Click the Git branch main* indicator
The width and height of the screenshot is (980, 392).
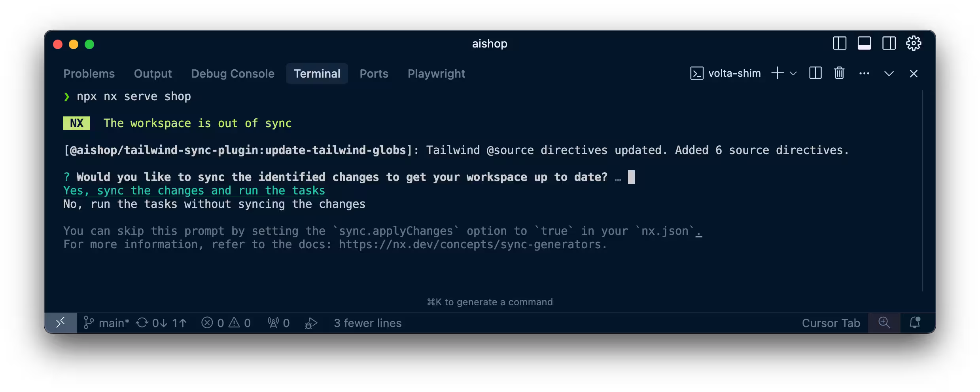click(107, 323)
